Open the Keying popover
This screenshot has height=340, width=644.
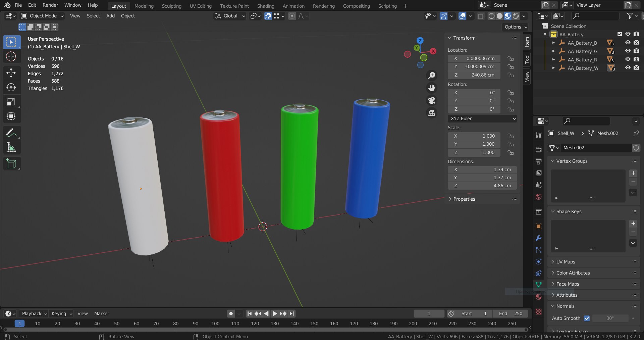pyautogui.click(x=62, y=313)
